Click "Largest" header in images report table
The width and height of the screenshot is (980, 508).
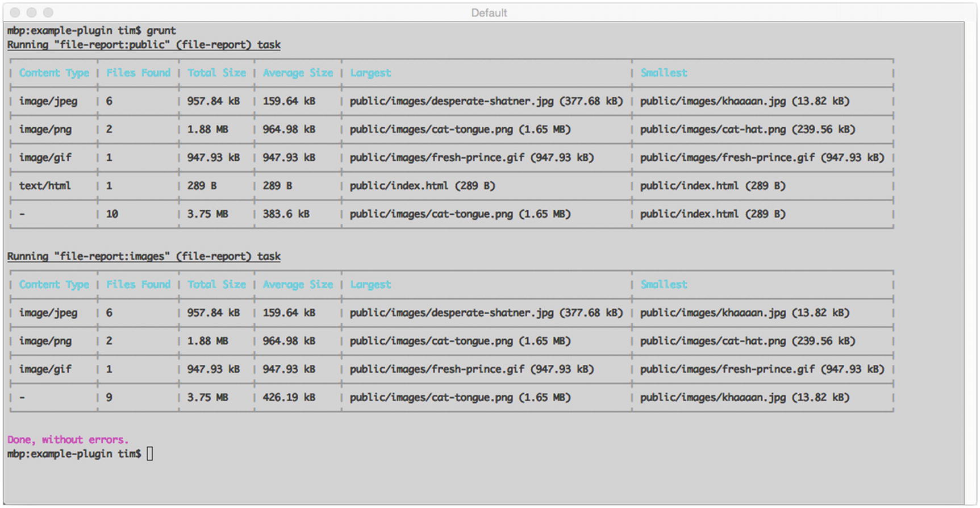point(370,285)
